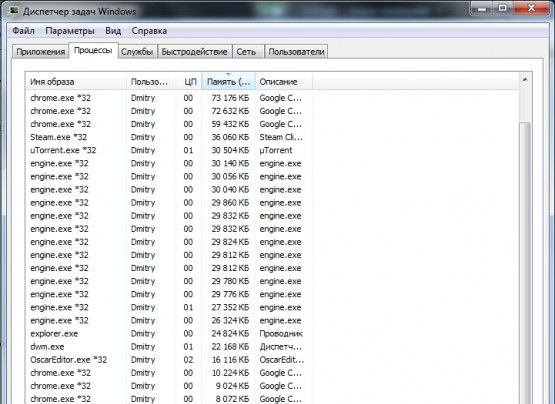
Task: Select the Процессы tab
Action: [x=93, y=51]
